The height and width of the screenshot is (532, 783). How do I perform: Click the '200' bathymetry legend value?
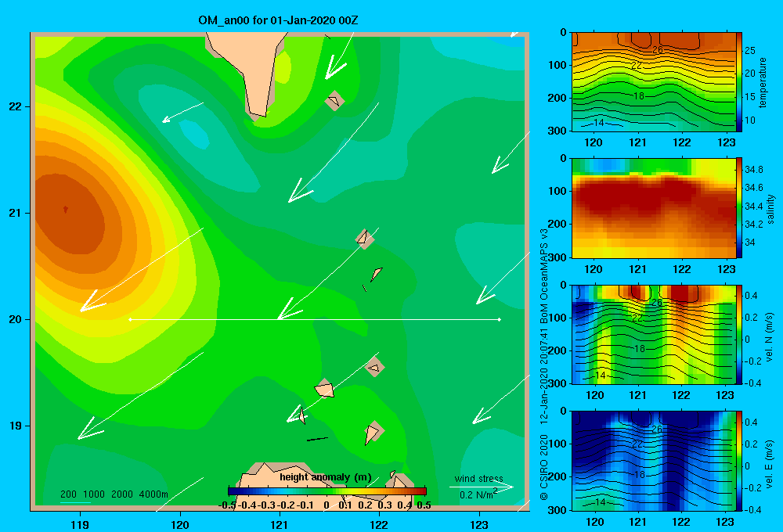pos(68,494)
